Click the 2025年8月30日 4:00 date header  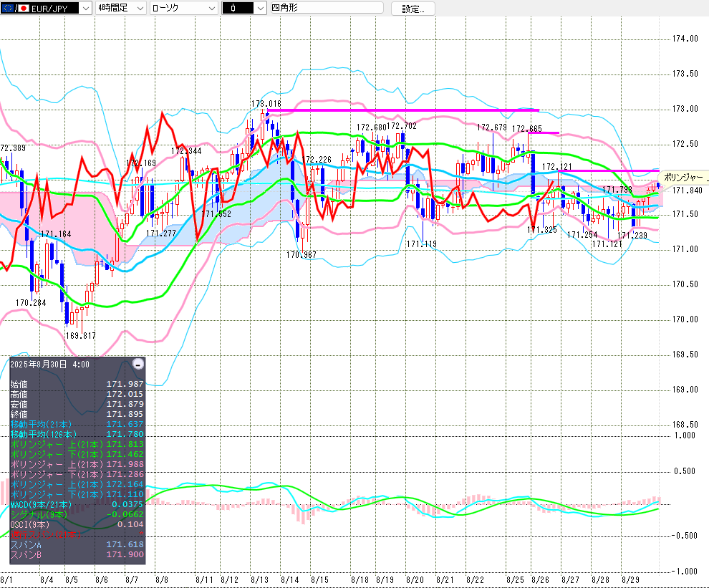[49, 365]
